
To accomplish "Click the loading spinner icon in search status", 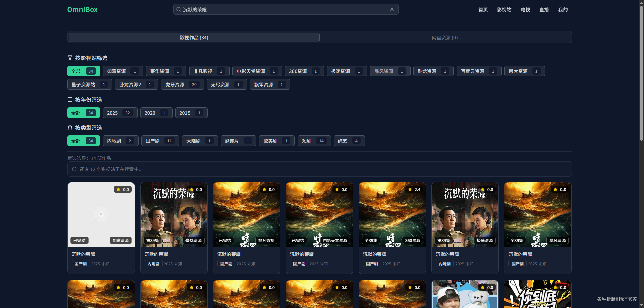I will 74,169.
